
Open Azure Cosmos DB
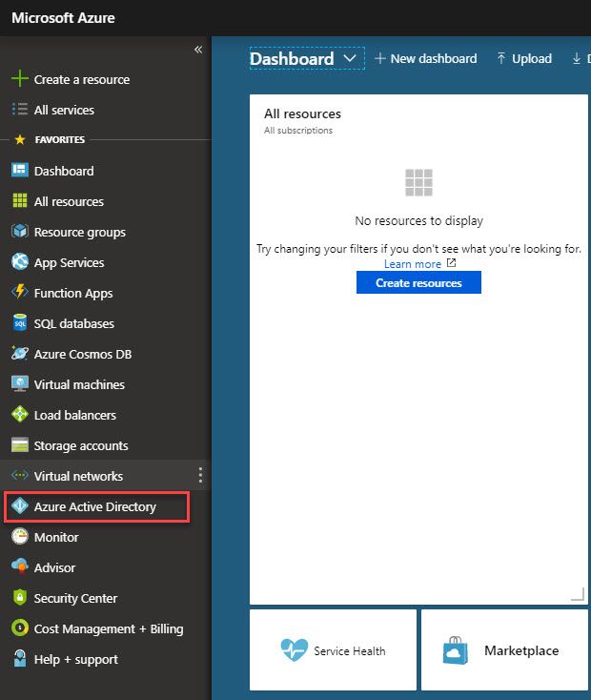83,354
